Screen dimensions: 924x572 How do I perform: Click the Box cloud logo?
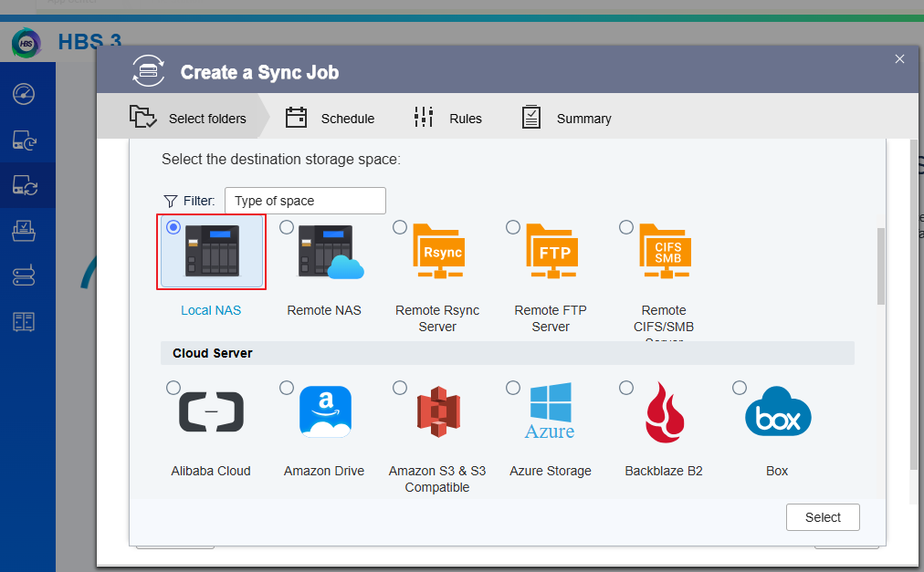[x=778, y=411]
